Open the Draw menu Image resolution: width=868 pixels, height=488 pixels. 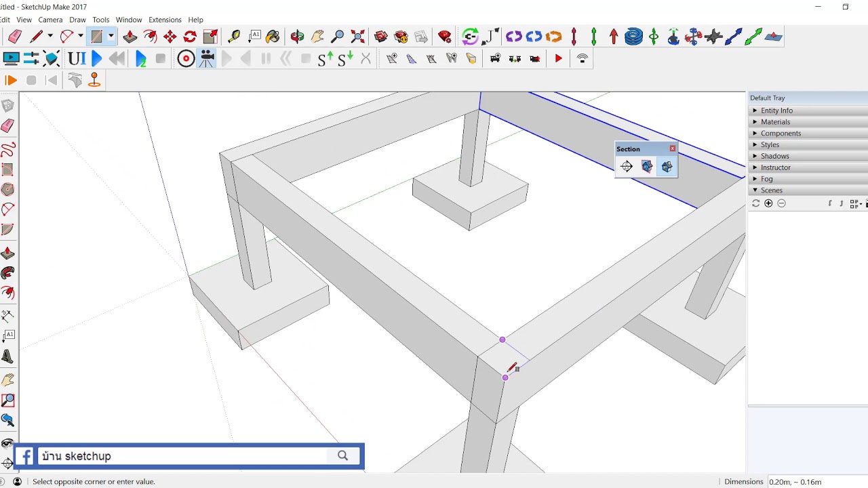point(77,20)
